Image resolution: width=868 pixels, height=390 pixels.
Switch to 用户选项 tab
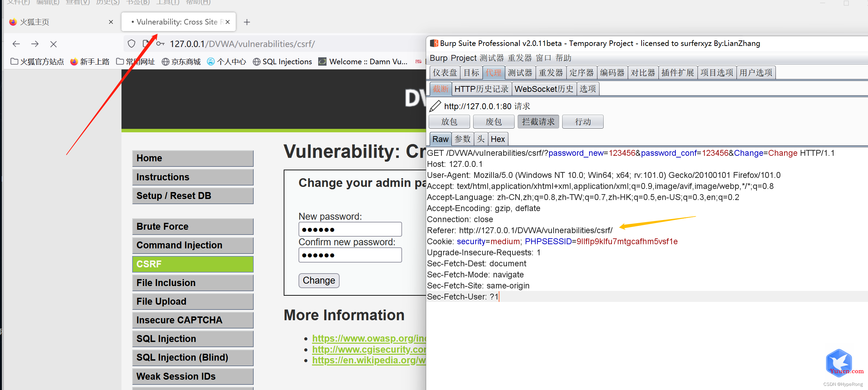click(x=756, y=73)
